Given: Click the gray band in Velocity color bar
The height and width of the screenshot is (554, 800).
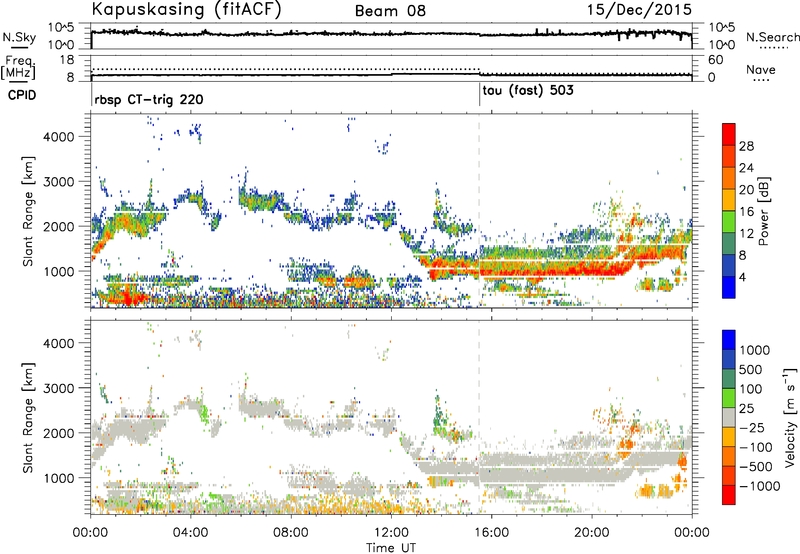Looking at the screenshot, I should click(729, 418).
